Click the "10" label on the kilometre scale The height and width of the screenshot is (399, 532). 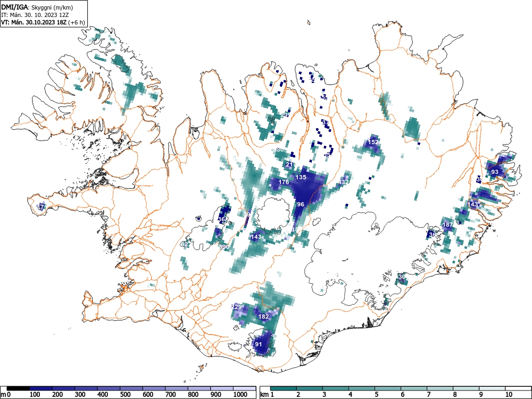pos(509,395)
